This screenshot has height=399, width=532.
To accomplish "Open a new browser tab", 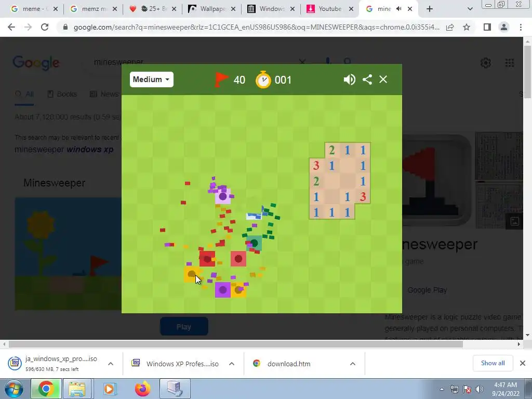I will coord(430,9).
